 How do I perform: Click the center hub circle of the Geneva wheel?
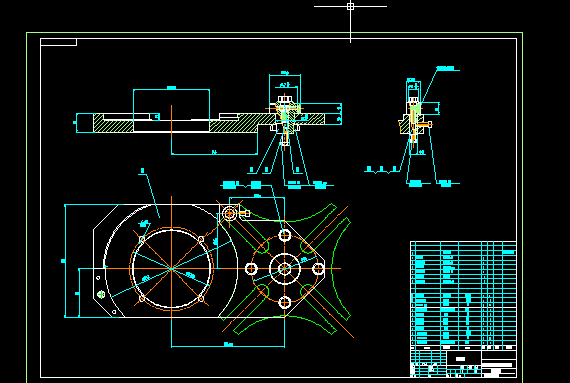click(285, 269)
